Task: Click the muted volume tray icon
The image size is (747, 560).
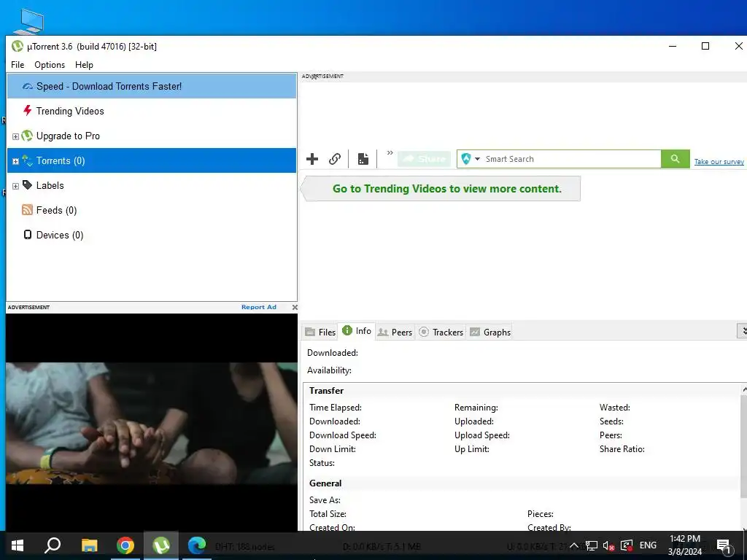Action: click(608, 545)
